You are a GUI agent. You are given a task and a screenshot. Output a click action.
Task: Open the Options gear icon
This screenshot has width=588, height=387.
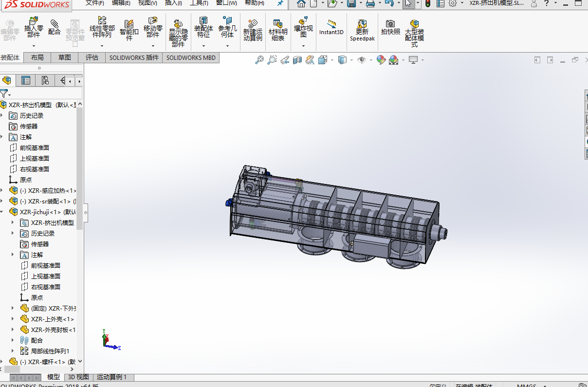click(453, 4)
